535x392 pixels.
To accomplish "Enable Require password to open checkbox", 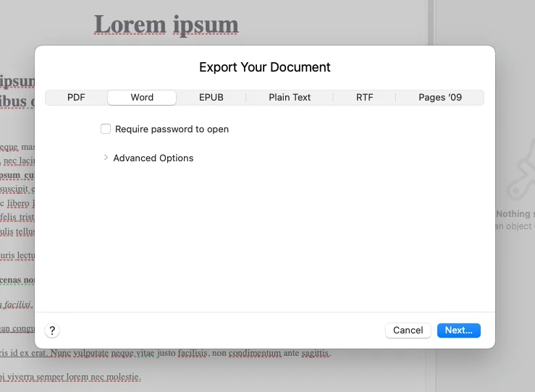I will (106, 129).
